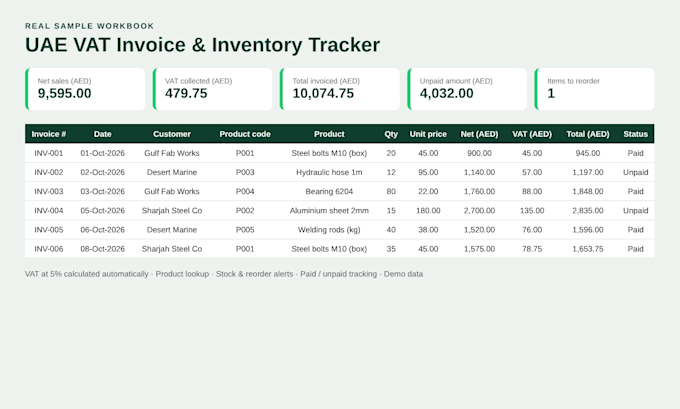Click the Qty column header

[x=391, y=134]
